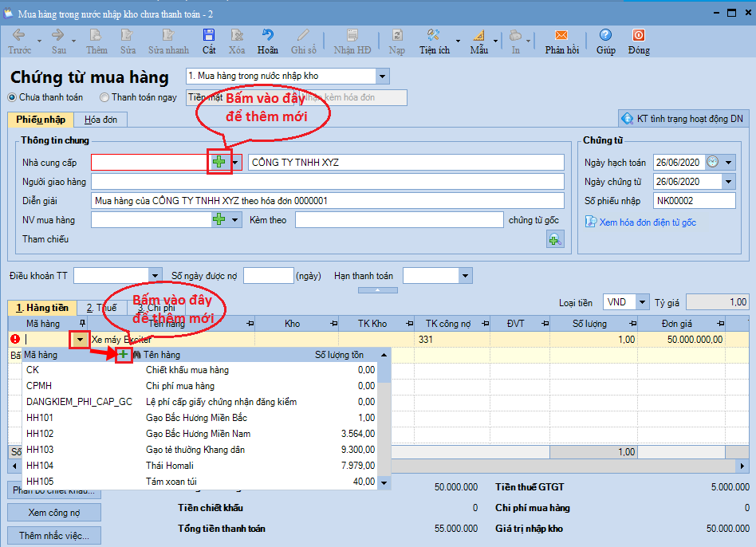Expand Trước button dropdown arrow

(39, 41)
